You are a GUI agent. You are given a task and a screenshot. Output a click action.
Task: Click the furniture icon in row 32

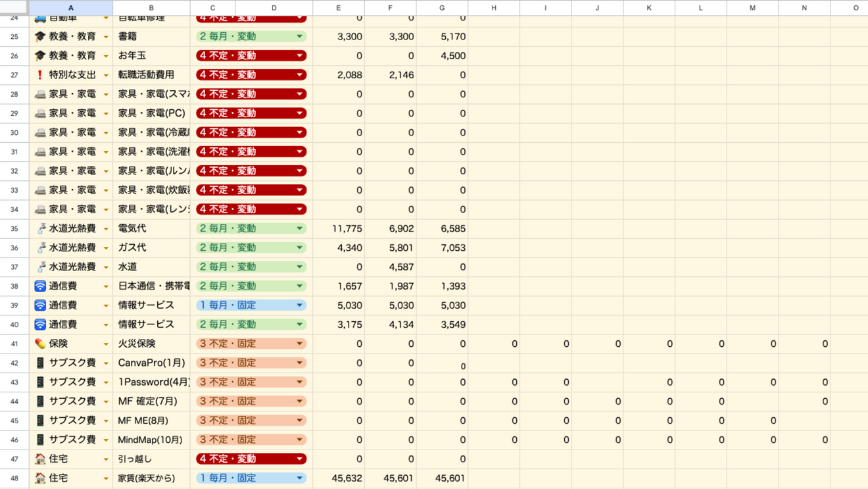[40, 171]
